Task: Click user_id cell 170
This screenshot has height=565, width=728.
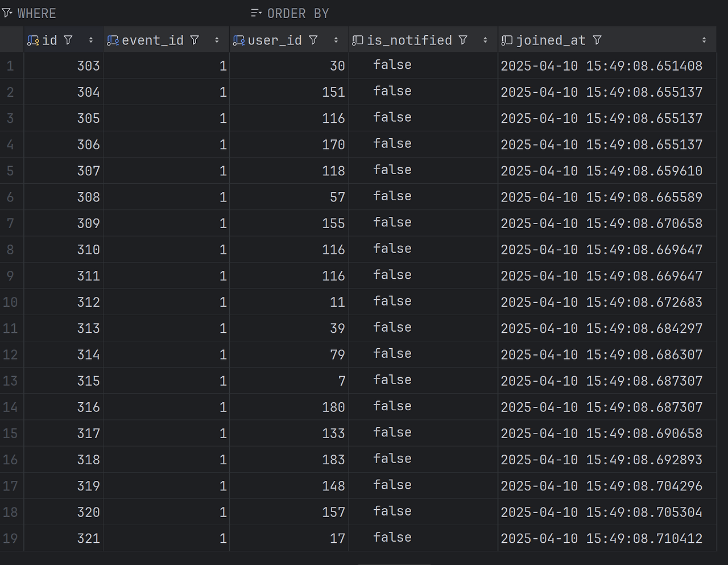Action: [289, 145]
